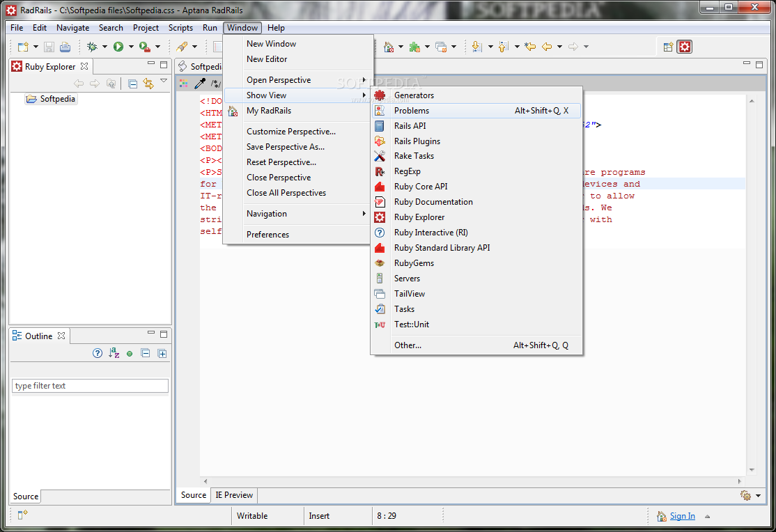Click the Outline filter text field
This screenshot has height=532, width=776.
pos(90,386)
